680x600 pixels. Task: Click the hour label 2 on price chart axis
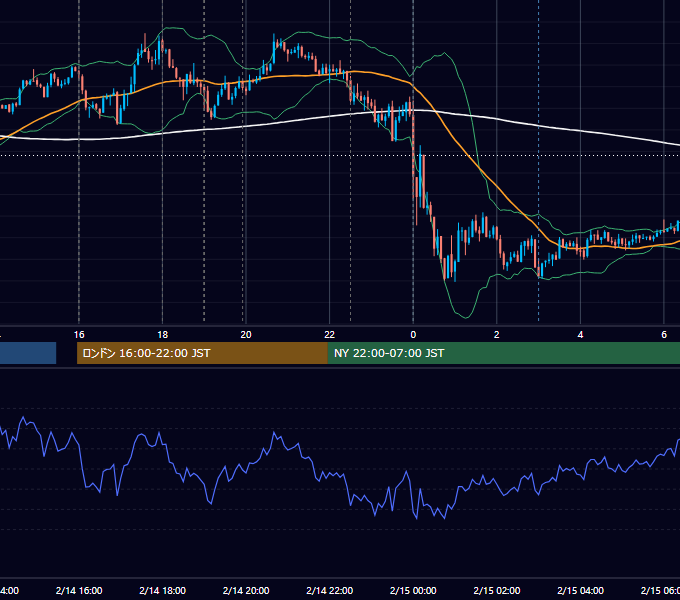[497, 335]
